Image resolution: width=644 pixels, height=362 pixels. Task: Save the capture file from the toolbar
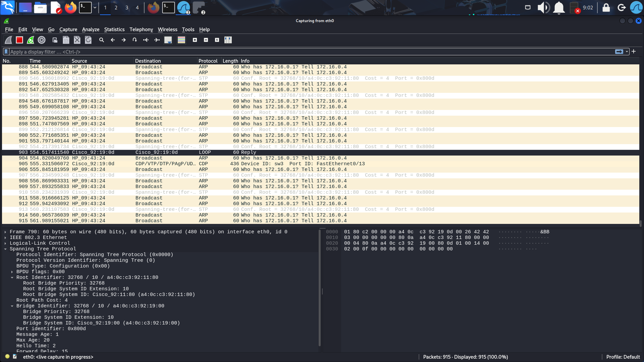click(66, 40)
